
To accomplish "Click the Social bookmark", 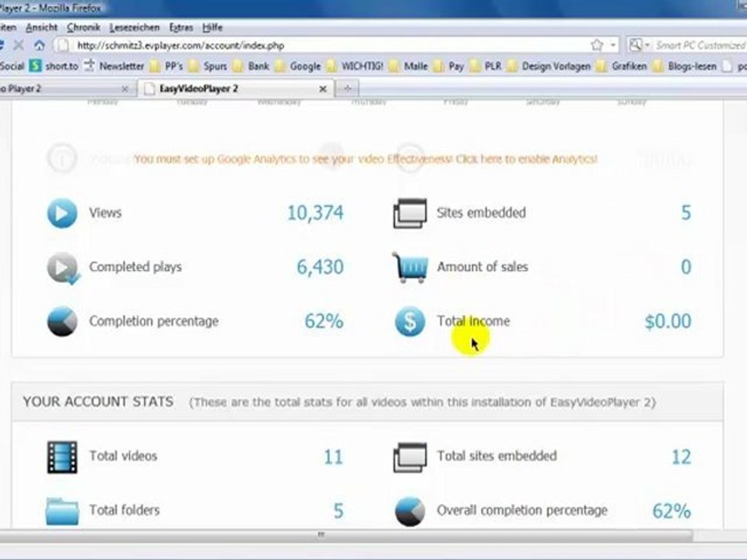I will pyautogui.click(x=12, y=66).
